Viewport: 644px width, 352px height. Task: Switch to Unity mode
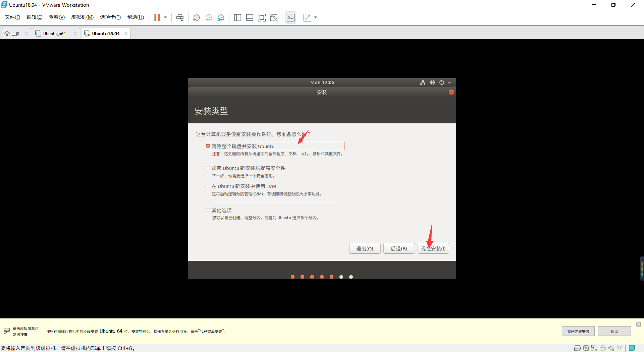(274, 17)
